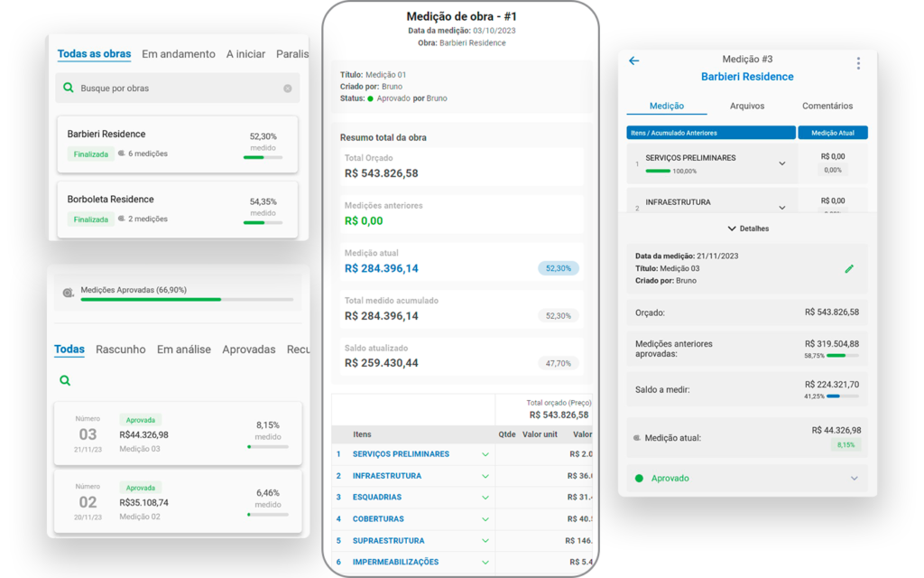The image size is (924, 578).
Task: Expand the COBERTURAS item row
Action: point(485,519)
